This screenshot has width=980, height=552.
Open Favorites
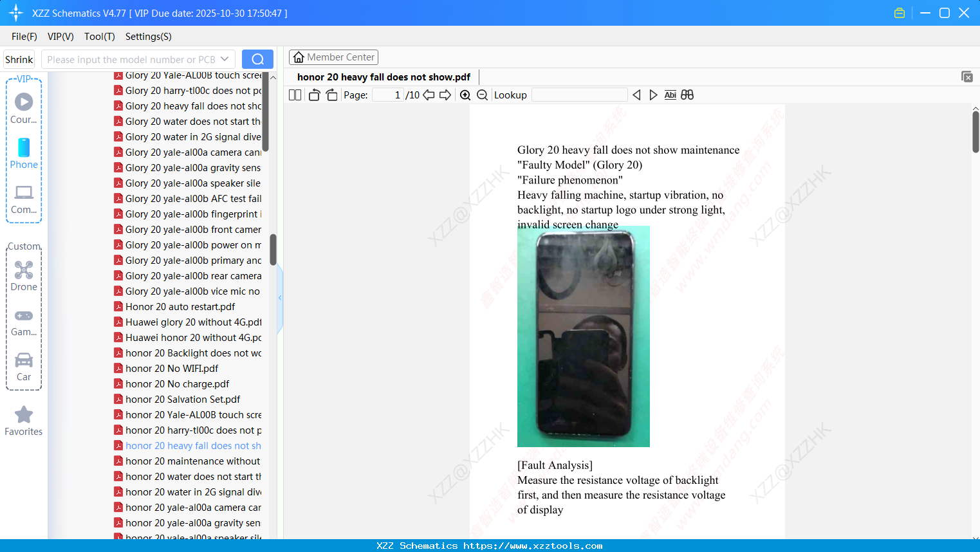(x=24, y=421)
